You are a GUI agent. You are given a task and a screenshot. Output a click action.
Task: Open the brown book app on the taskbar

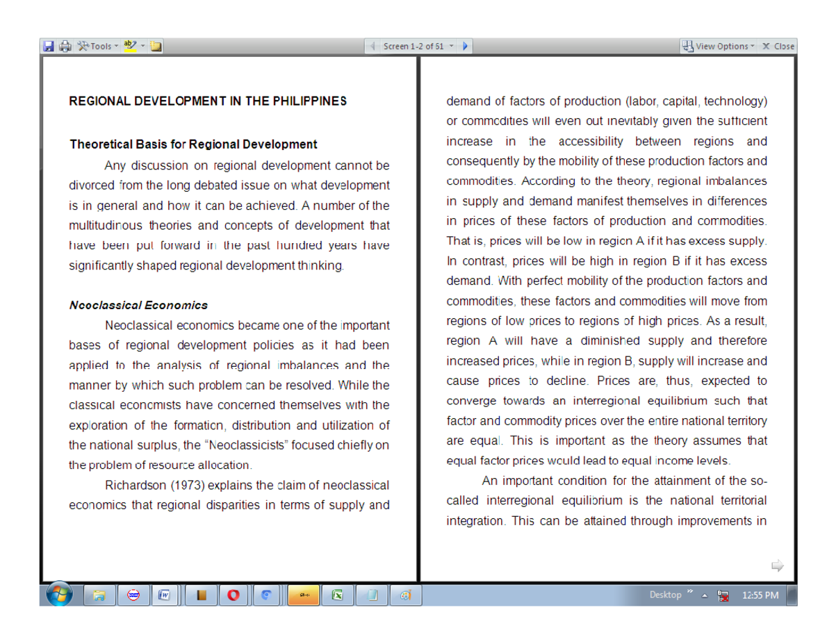pyautogui.click(x=202, y=595)
